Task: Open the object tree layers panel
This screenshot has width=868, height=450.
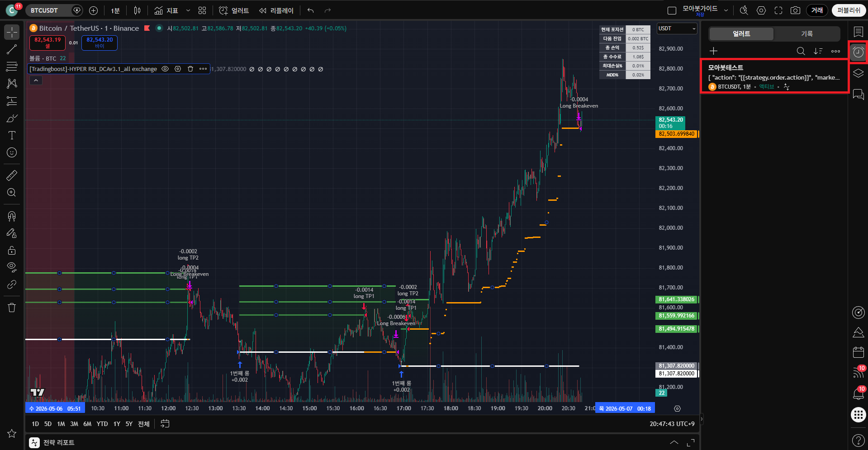Action: click(858, 73)
